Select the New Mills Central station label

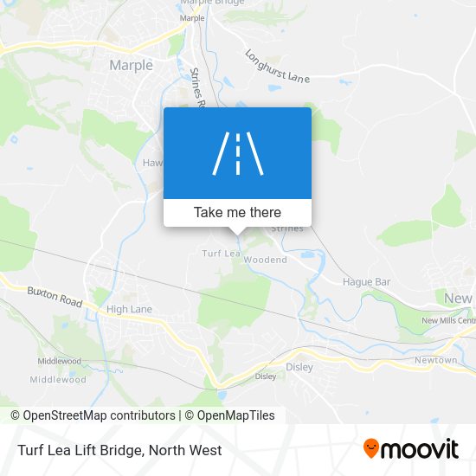click(x=448, y=320)
